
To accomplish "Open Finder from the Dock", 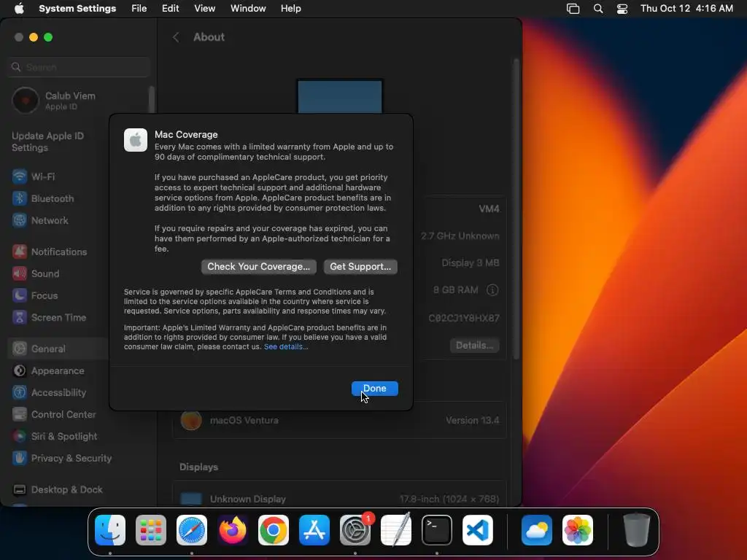I will click(110, 529).
